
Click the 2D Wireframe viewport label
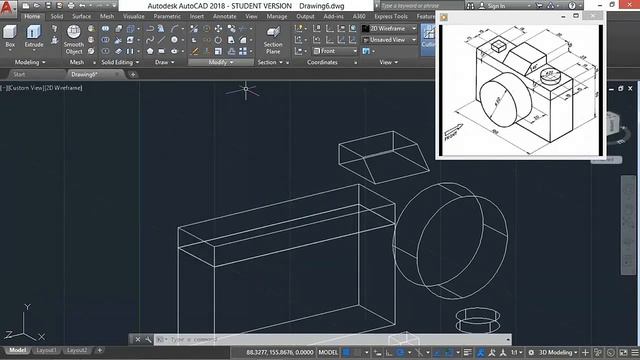tap(64, 88)
